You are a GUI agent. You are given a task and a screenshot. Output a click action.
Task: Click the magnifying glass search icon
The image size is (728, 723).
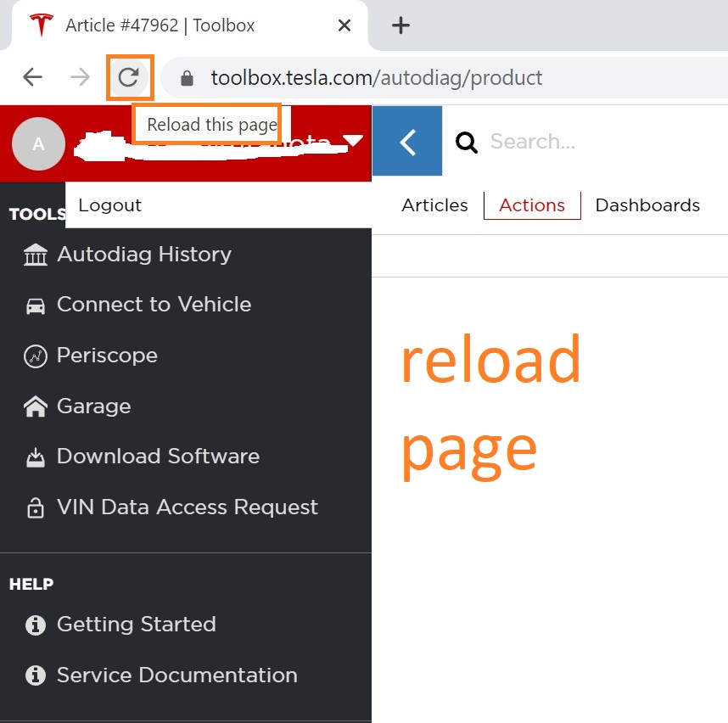467,142
